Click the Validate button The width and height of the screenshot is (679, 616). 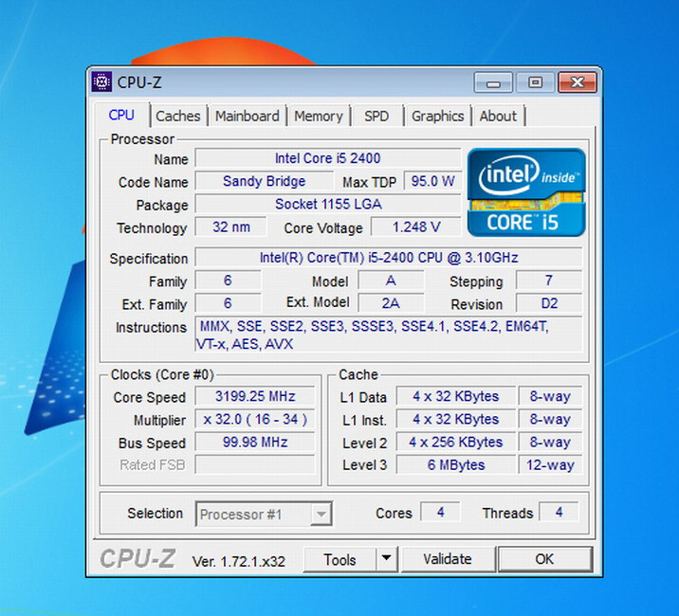point(448,559)
